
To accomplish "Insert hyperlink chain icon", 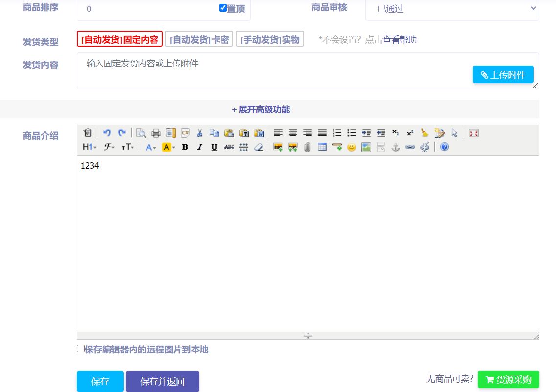I will click(410, 147).
